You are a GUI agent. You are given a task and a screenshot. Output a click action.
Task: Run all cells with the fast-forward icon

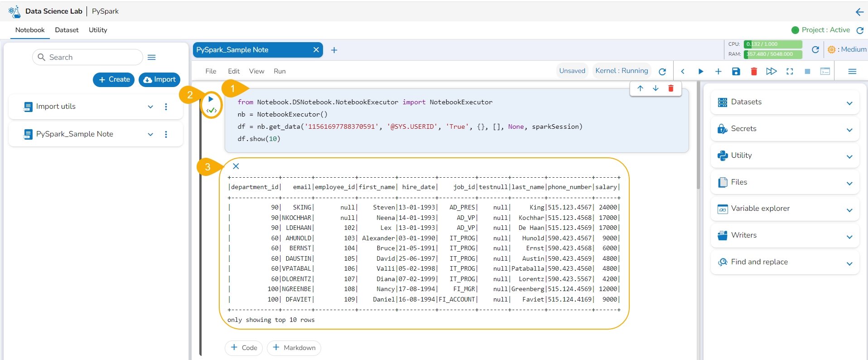pos(771,72)
